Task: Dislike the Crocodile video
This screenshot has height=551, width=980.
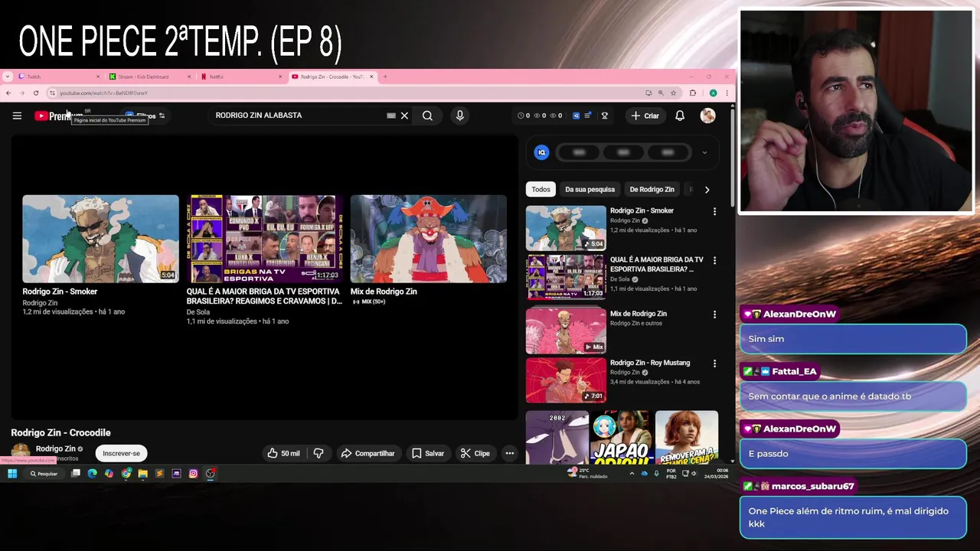Action: pos(318,453)
